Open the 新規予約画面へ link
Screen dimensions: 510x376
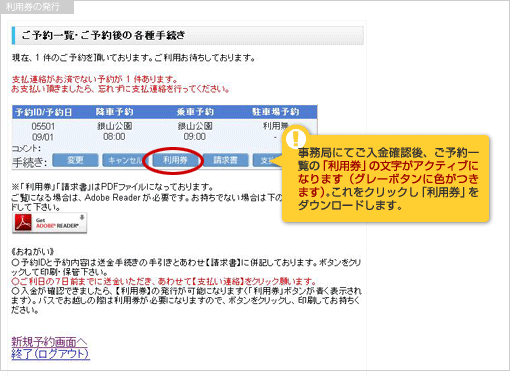pyautogui.click(x=49, y=342)
